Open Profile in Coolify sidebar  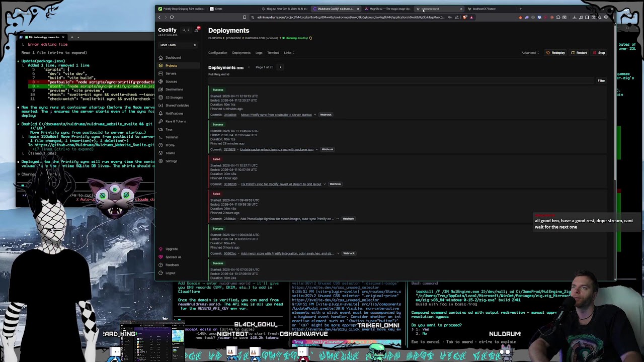(170, 145)
